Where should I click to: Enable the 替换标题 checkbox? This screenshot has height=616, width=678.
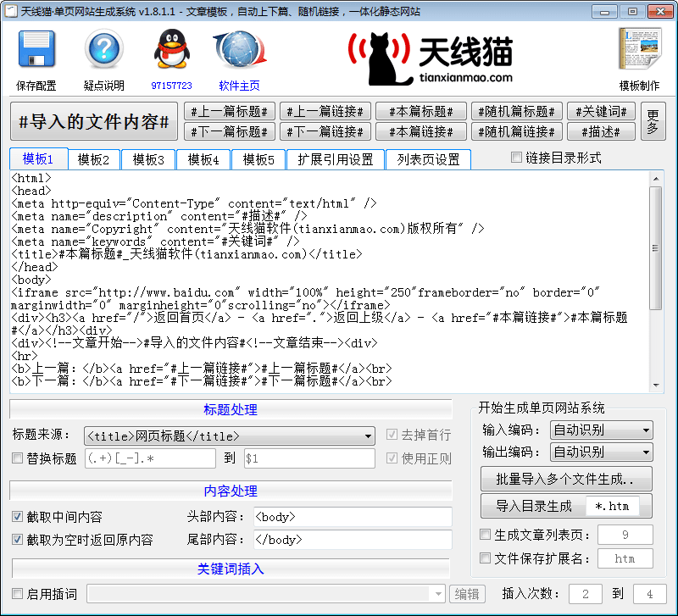17,458
